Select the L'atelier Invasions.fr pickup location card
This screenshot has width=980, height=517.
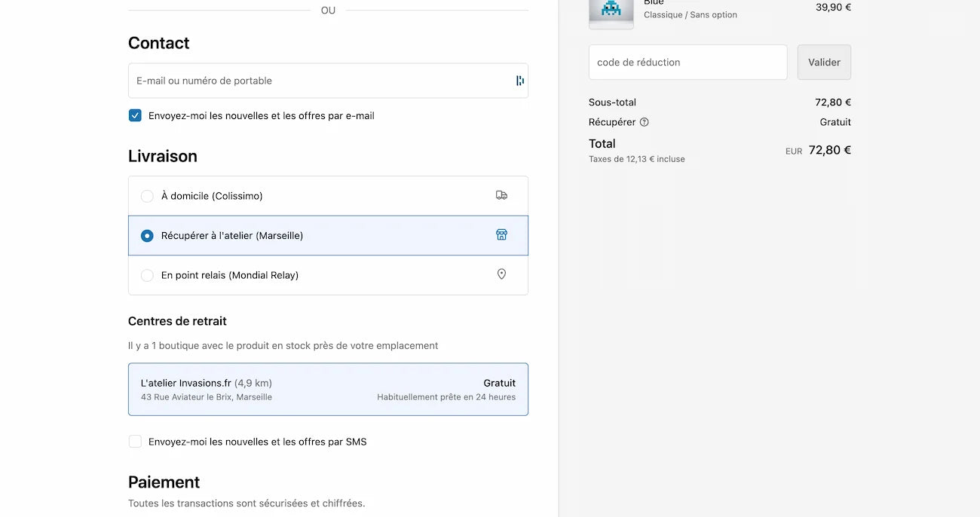[328, 390]
